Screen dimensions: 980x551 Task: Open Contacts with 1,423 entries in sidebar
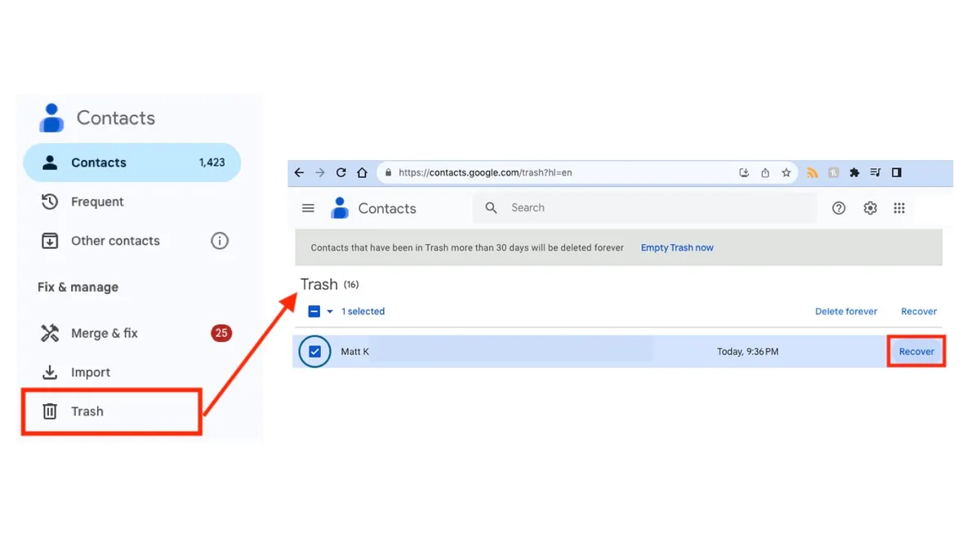(132, 162)
